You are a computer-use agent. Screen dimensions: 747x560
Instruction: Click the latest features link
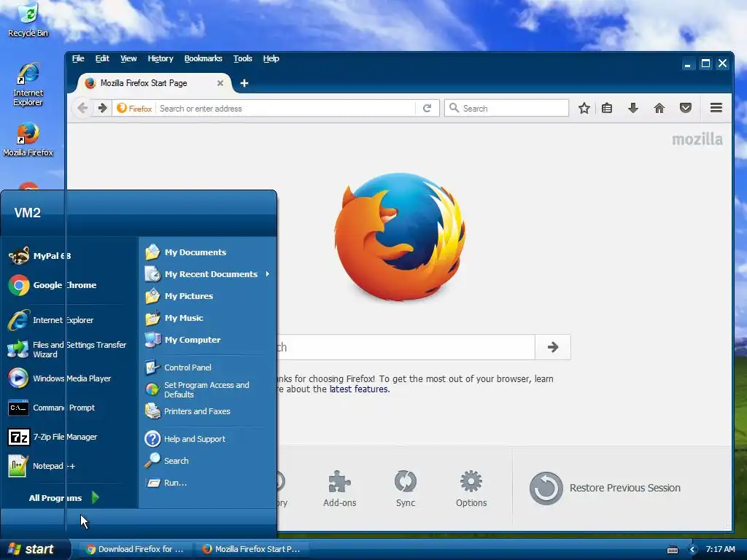click(x=359, y=389)
